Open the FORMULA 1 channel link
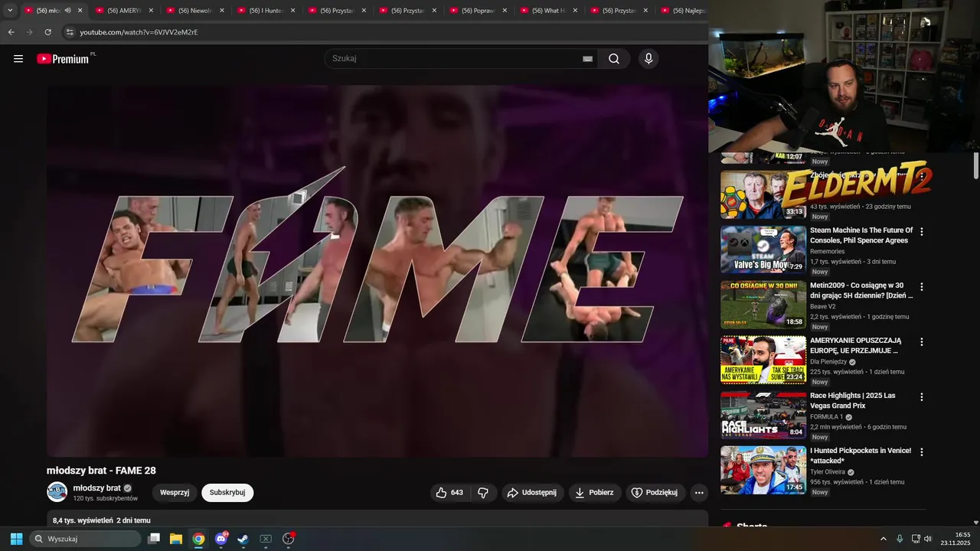 827,417
